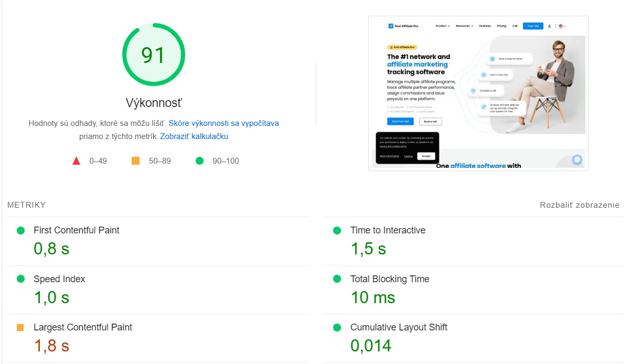Click the orange square icon for 50–89 range
This screenshot has width=629, height=364.
[x=135, y=161]
